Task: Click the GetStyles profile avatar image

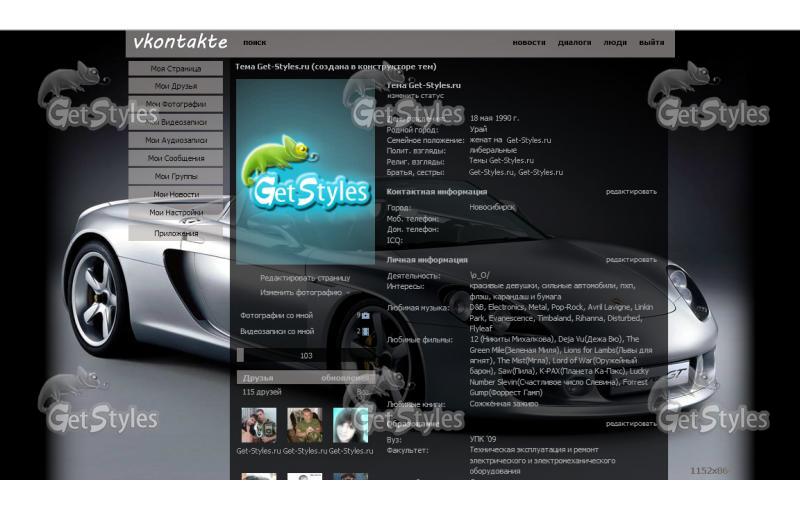Action: [305, 171]
